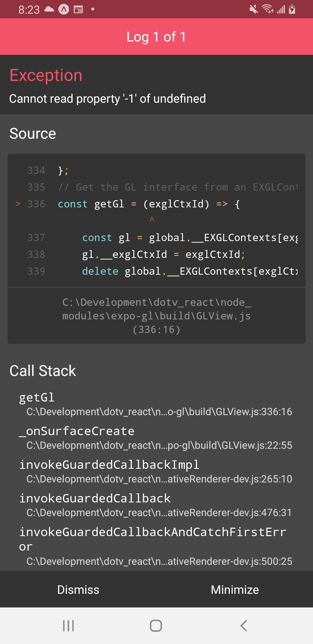Open recent apps from navigation bar
This screenshot has width=313, height=644.
point(68,626)
